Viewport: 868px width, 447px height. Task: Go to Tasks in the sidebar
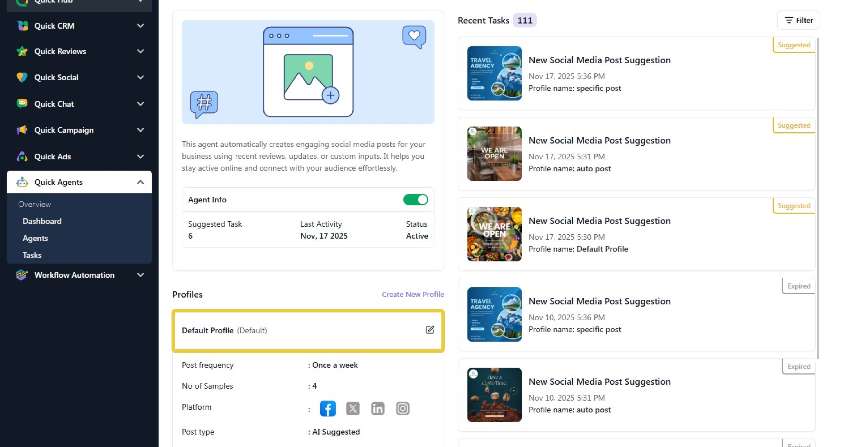click(x=32, y=255)
